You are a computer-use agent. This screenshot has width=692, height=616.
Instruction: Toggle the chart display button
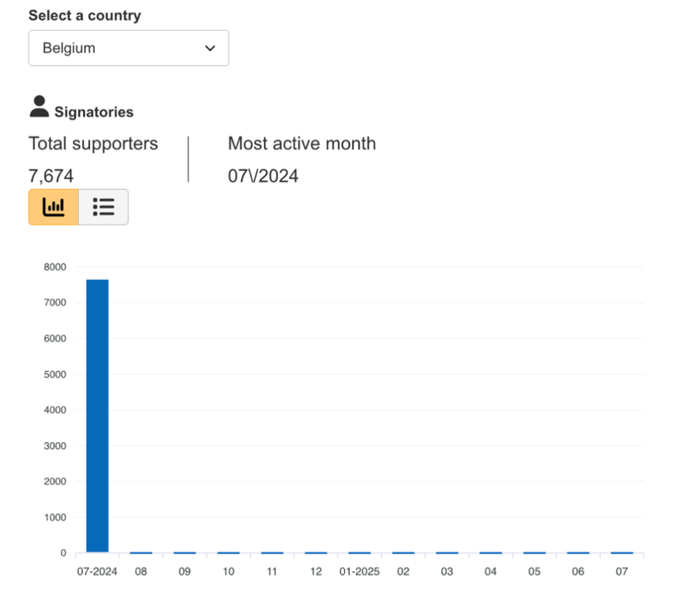pos(53,207)
